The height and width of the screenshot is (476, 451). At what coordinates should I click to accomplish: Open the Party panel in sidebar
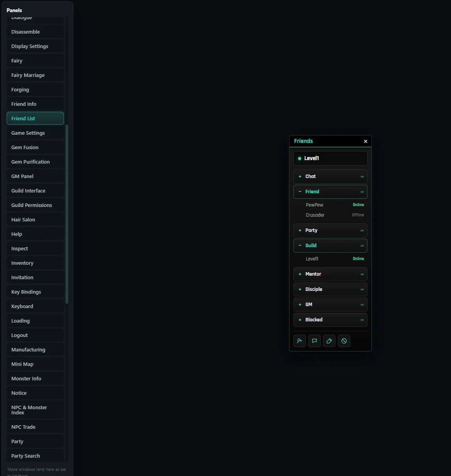tap(35, 441)
